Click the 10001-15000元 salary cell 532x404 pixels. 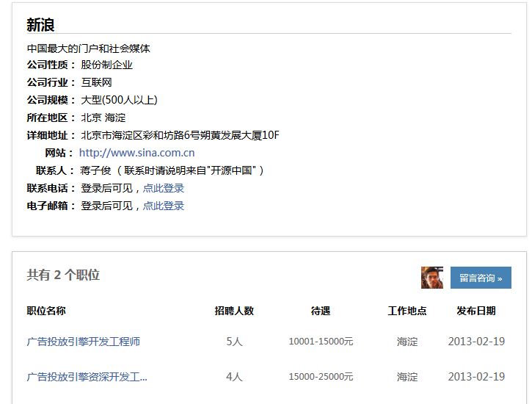(x=321, y=342)
